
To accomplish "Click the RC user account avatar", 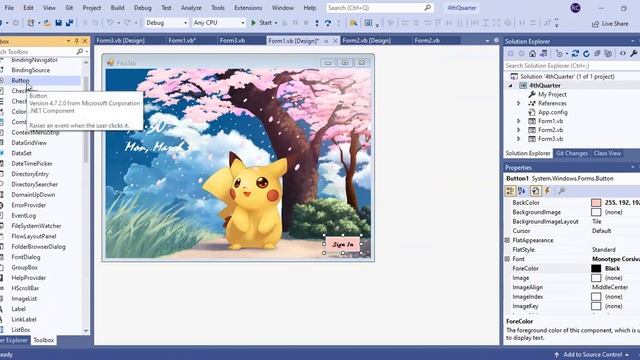I will click(576, 8).
